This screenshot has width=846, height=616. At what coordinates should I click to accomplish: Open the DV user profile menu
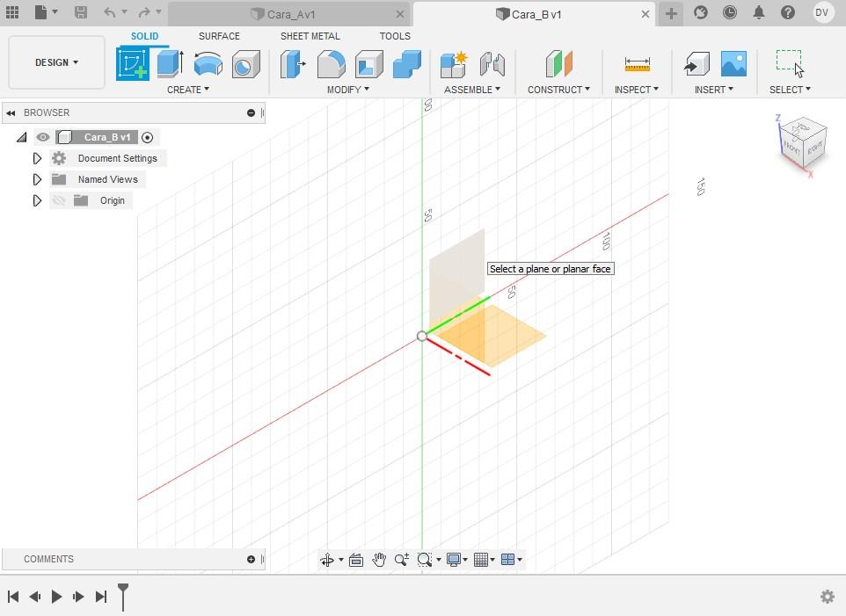pos(821,12)
